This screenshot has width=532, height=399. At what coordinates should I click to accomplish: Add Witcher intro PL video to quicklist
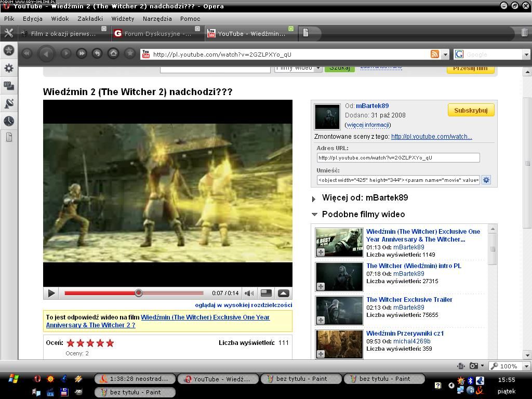click(321, 287)
